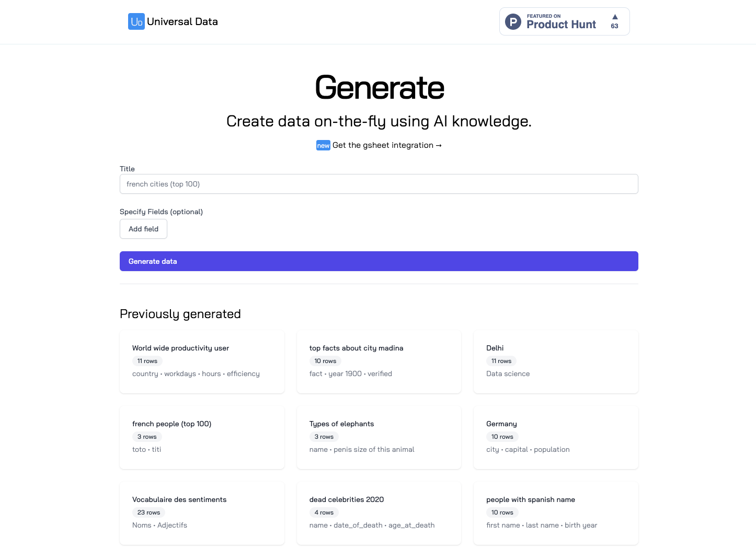Image resolution: width=756 pixels, height=549 pixels.
Task: Click the Add field button
Action: tap(143, 229)
